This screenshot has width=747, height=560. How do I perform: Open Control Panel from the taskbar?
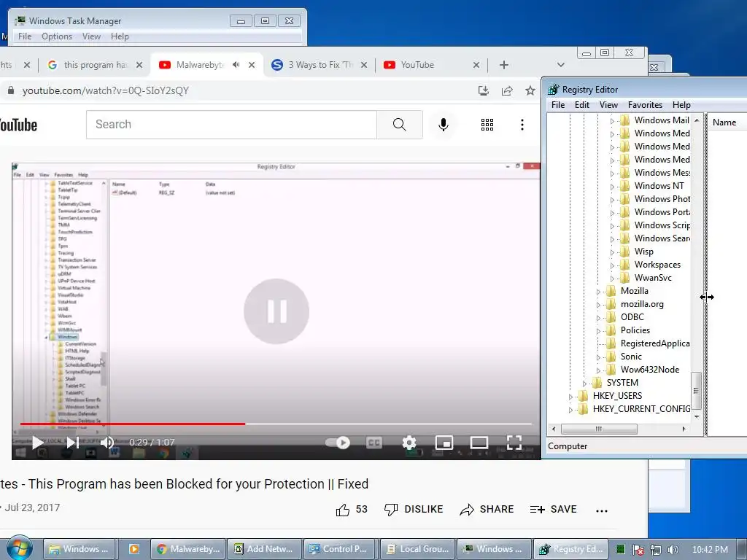(339, 549)
